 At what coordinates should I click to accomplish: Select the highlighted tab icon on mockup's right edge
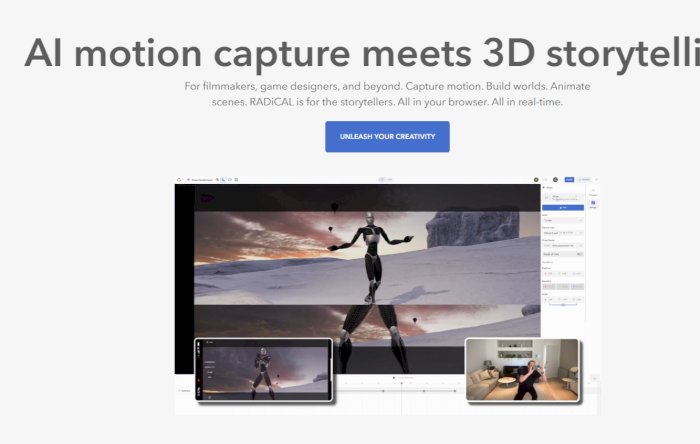point(593,204)
